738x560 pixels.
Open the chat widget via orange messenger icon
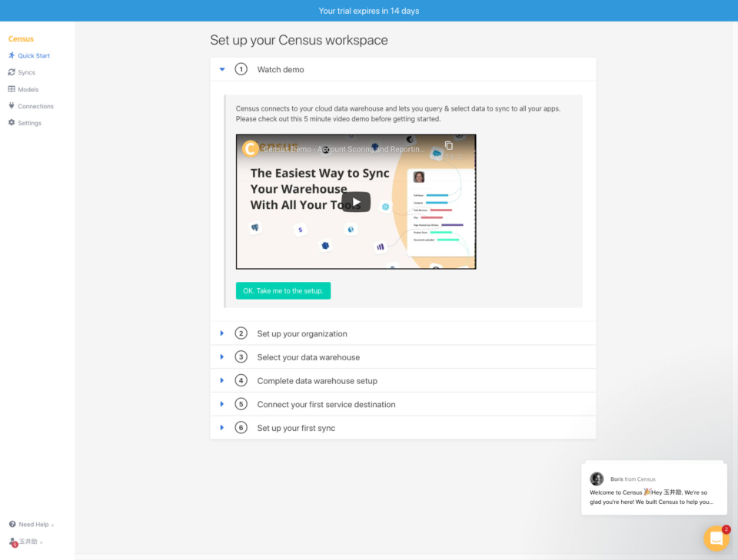pyautogui.click(x=716, y=538)
